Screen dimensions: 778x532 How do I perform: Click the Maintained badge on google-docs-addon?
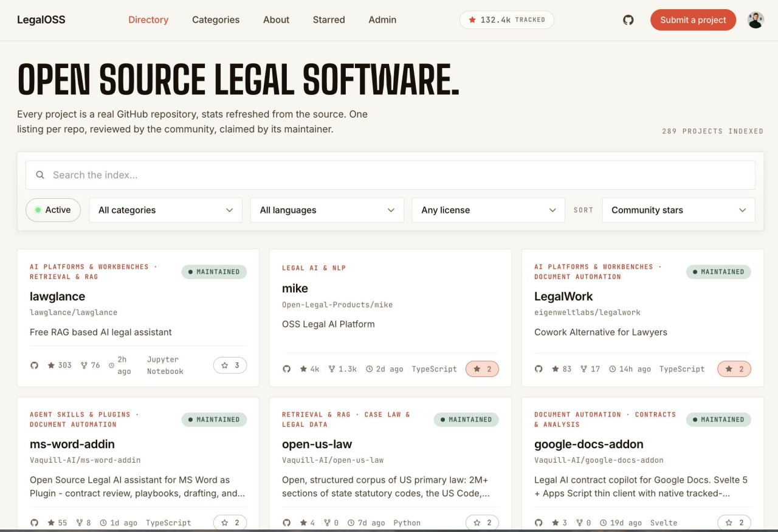[x=718, y=420]
